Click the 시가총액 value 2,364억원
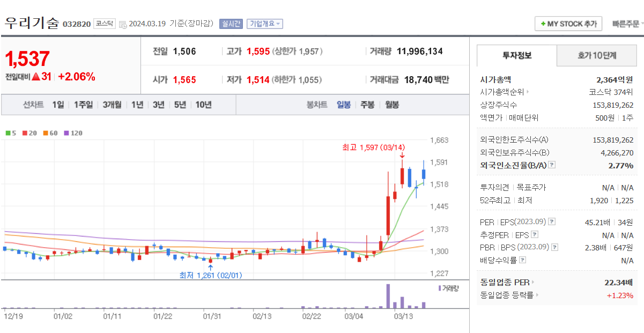Viewport: 644px width, 333px height. [x=615, y=79]
